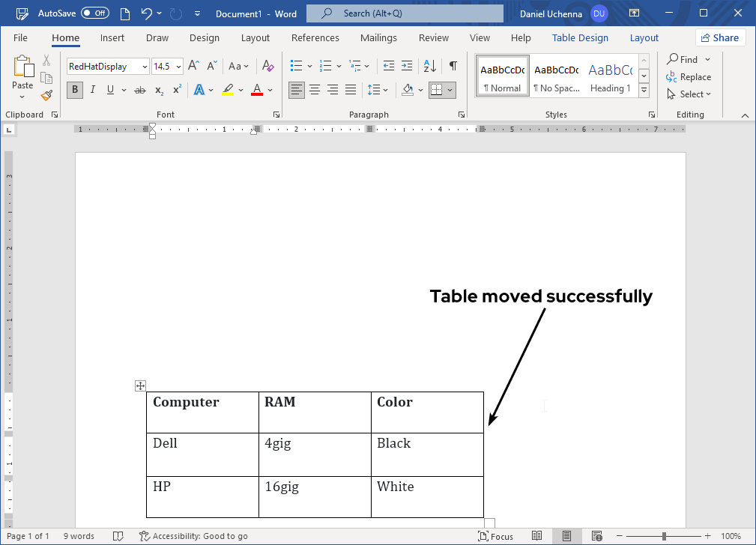The image size is (756, 545).
Task: Expand the highlight color dropdown
Action: 241,90
